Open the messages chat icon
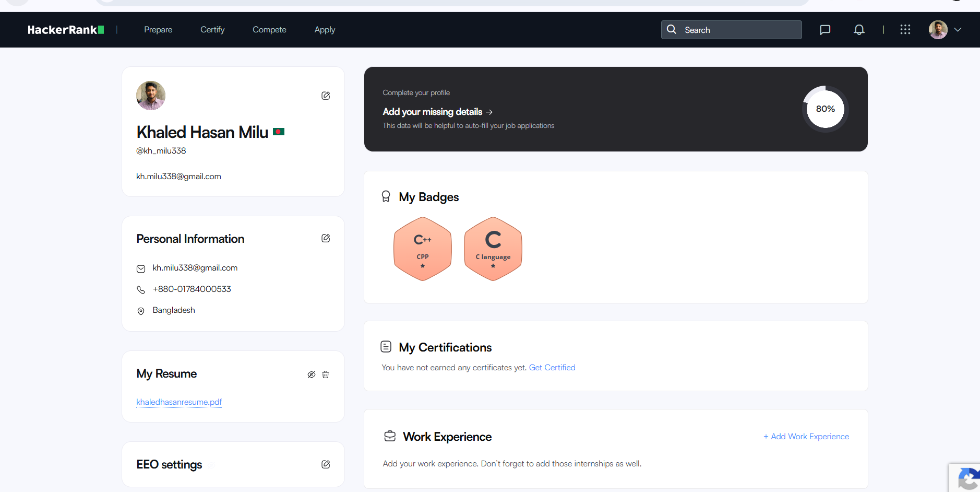Screen dimensions: 980x492 coord(825,30)
